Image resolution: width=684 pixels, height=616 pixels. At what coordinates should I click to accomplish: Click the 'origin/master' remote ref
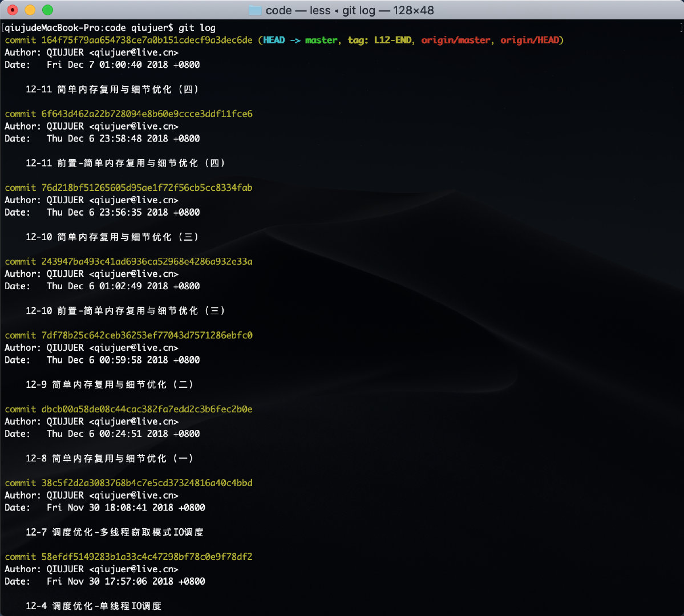tap(456, 40)
